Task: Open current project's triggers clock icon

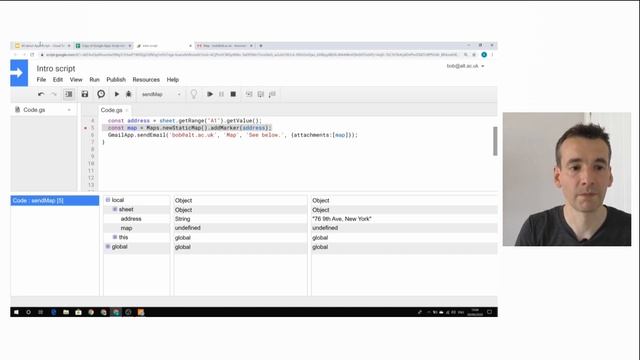Action: click(101, 94)
